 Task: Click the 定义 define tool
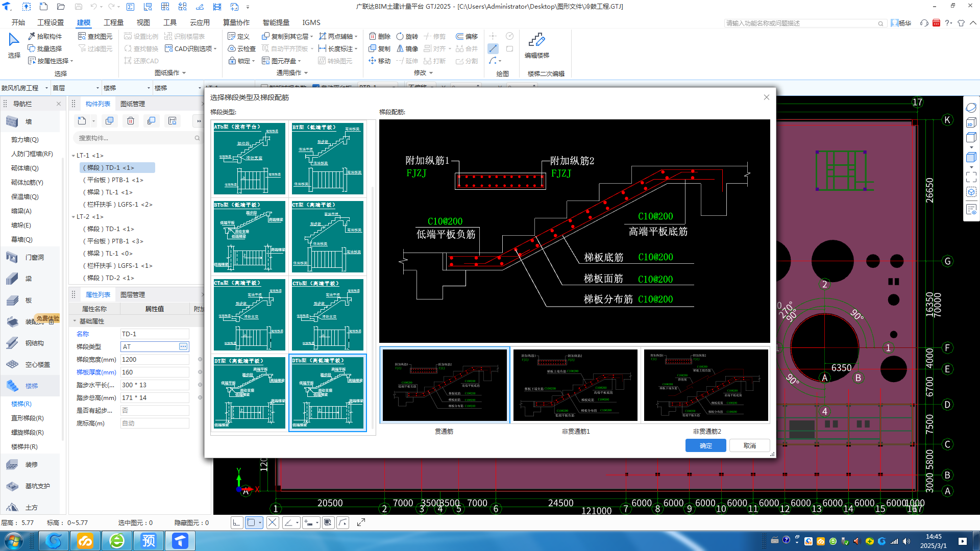click(238, 36)
